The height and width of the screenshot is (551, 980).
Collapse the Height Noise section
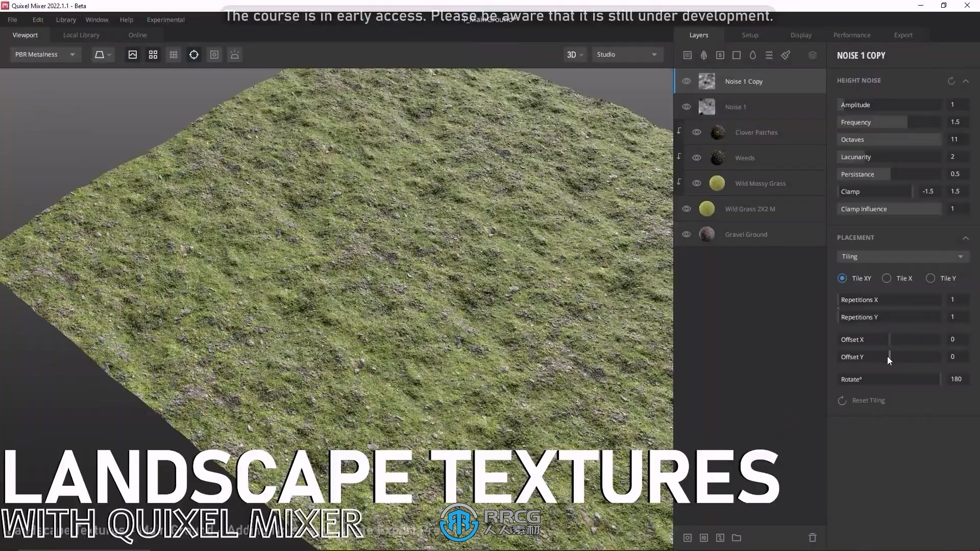[966, 81]
